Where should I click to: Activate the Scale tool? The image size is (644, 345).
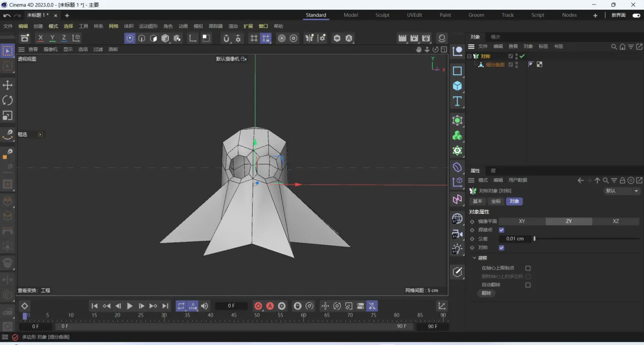8,115
